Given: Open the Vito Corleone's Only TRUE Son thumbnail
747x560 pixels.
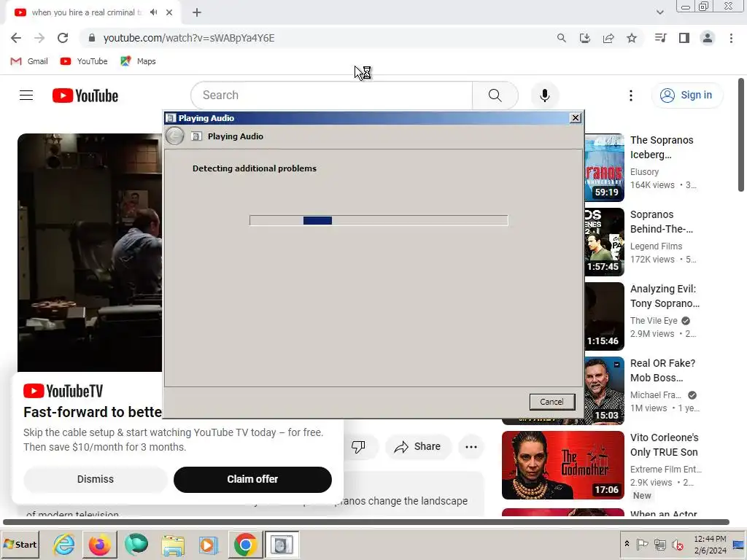Looking at the screenshot, I should (563, 465).
